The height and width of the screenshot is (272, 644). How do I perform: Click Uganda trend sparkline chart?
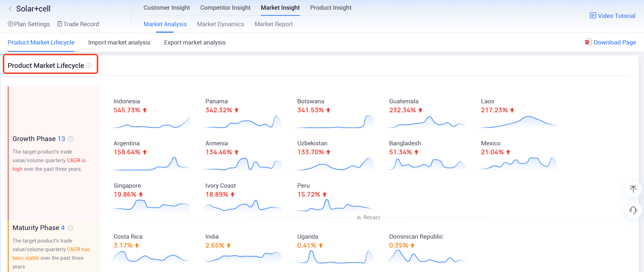pos(335,257)
